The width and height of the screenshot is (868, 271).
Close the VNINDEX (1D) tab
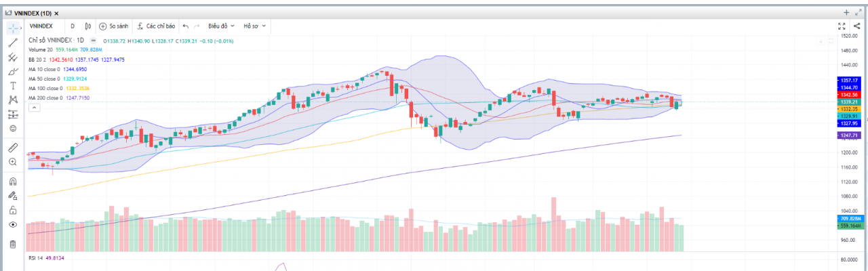click(x=56, y=13)
